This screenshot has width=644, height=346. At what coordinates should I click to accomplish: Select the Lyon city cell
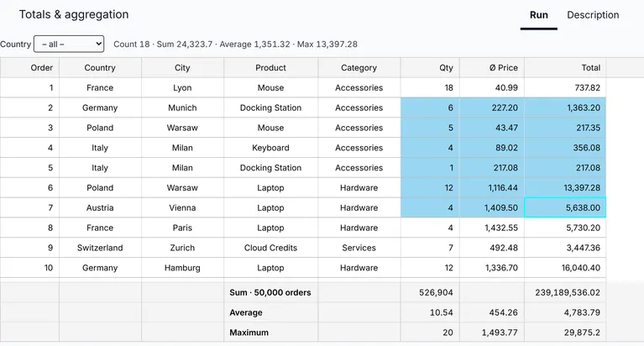(x=183, y=87)
